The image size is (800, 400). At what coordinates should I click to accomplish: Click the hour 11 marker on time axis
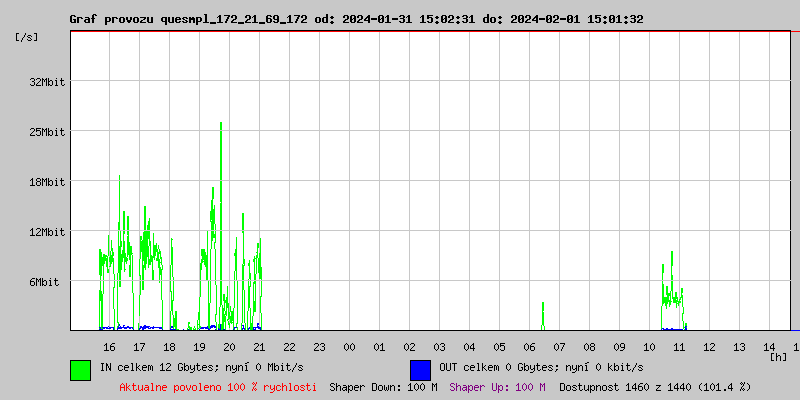click(679, 347)
